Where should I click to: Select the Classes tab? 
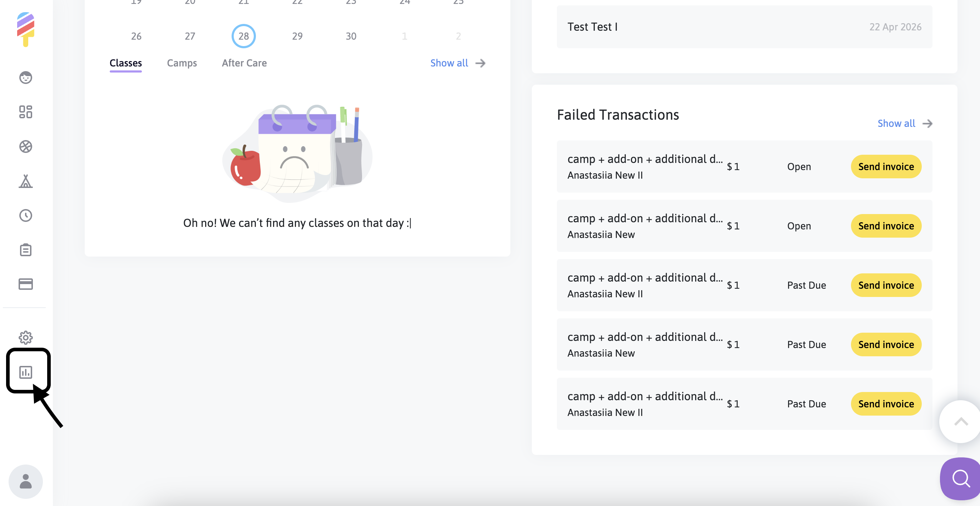coord(125,63)
